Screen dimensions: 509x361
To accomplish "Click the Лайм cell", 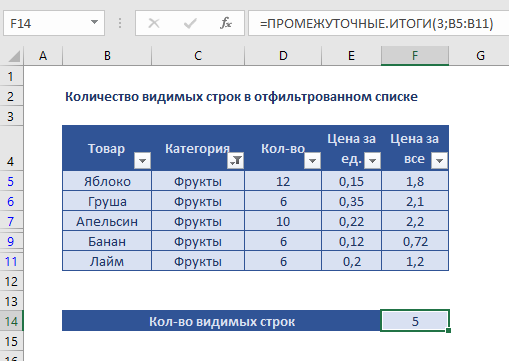I will pos(107,261).
